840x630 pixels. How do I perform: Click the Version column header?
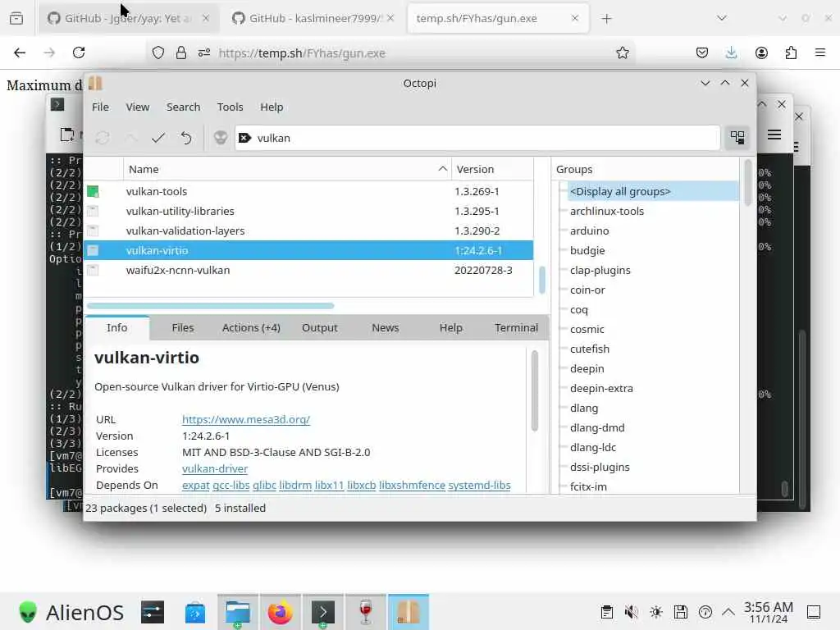(x=492, y=169)
